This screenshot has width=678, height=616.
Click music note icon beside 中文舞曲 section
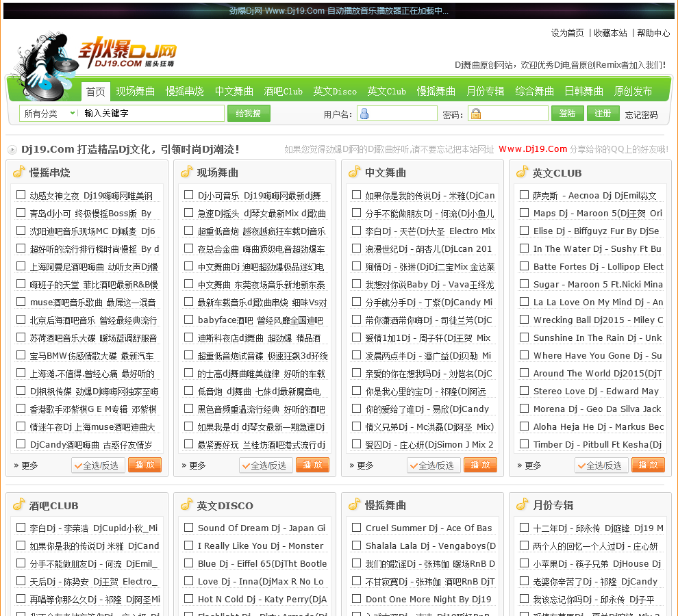354,172
